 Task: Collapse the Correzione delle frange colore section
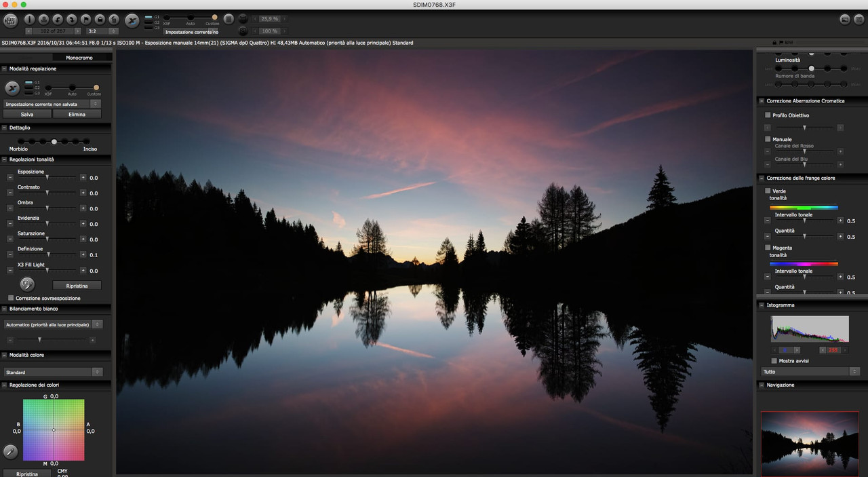(x=762, y=178)
